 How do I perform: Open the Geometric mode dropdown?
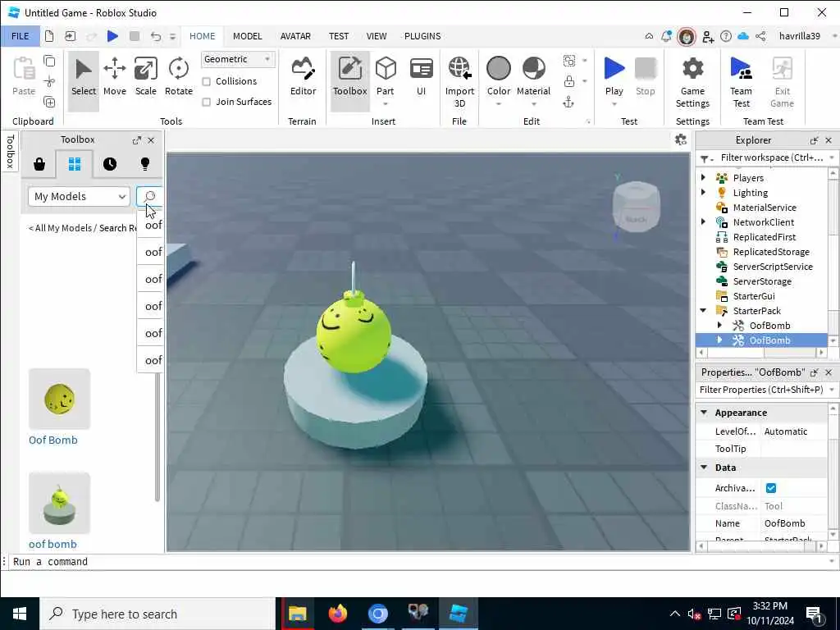(x=238, y=59)
